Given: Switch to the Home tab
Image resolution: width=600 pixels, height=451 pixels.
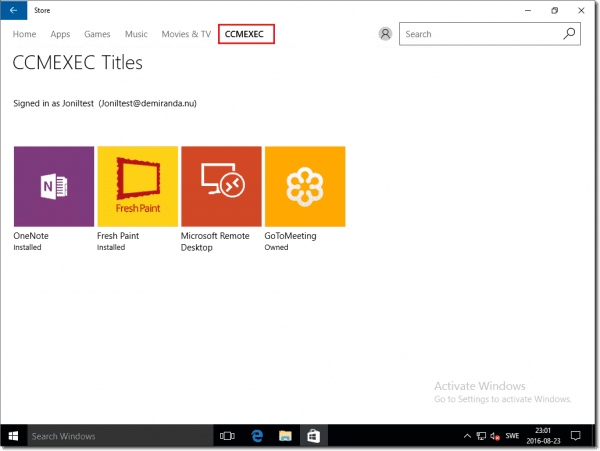Looking at the screenshot, I should click(x=24, y=34).
